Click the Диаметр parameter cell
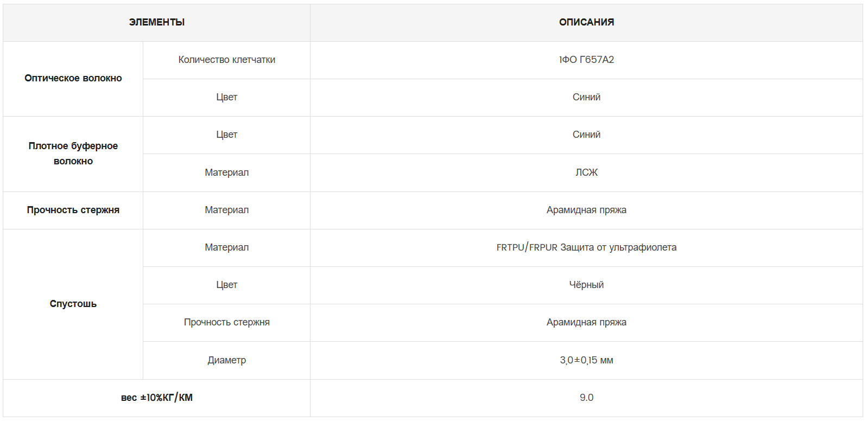This screenshot has height=422, width=868. point(226,360)
